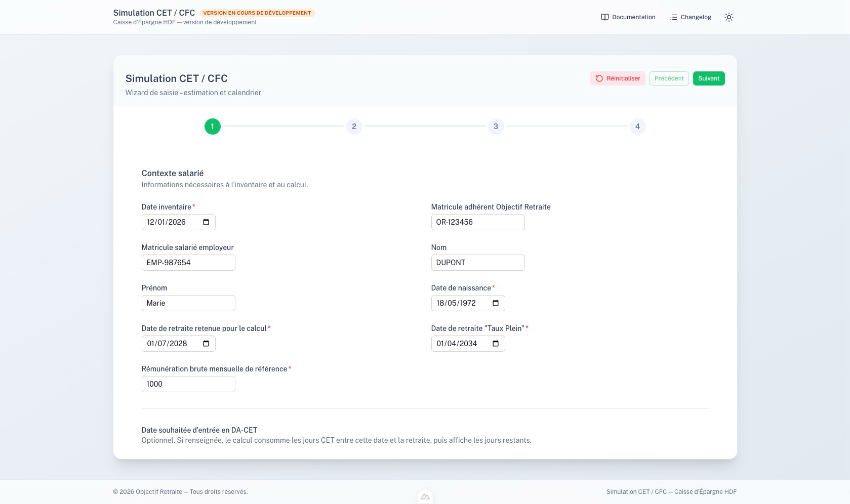Open the Changelog link
The width and height of the screenshot is (850, 504).
[x=691, y=17]
